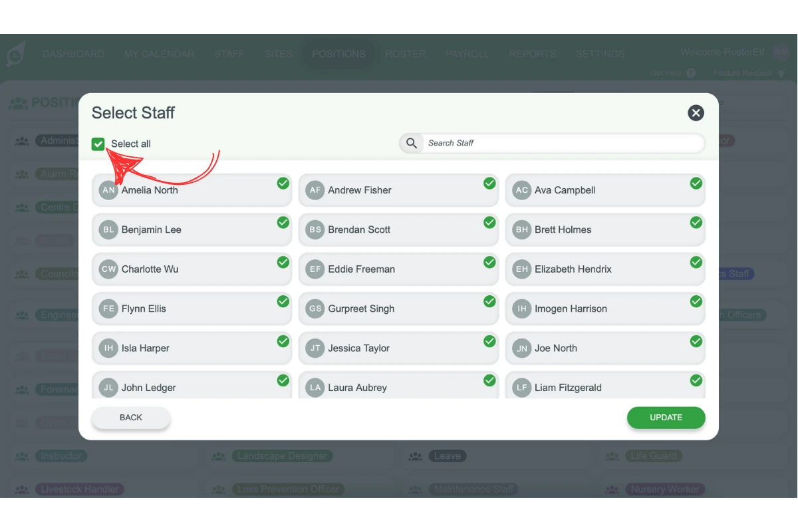Image resolution: width=798 pixels, height=532 pixels.
Task: Click the AF avatar for Andrew Fisher
Action: [x=315, y=190]
